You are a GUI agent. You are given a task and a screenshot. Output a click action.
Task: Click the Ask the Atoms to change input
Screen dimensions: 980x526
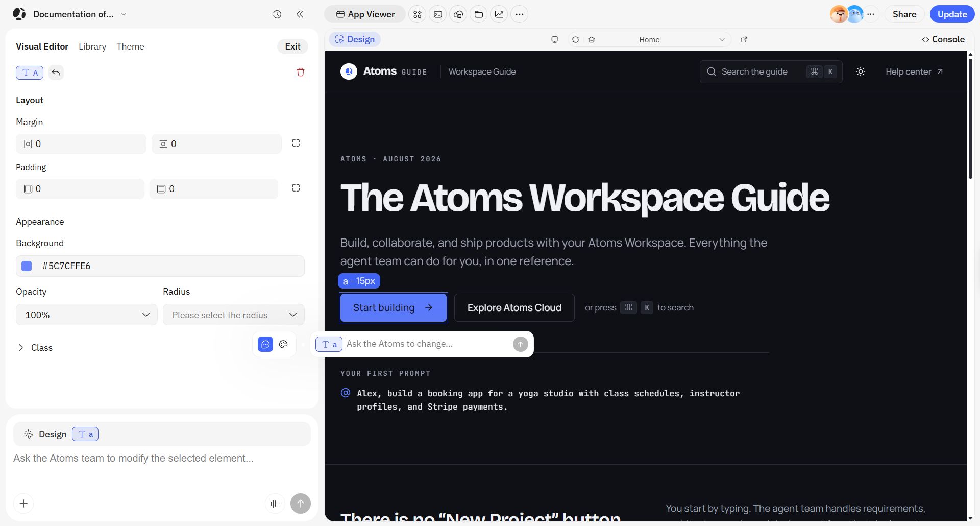(x=428, y=344)
